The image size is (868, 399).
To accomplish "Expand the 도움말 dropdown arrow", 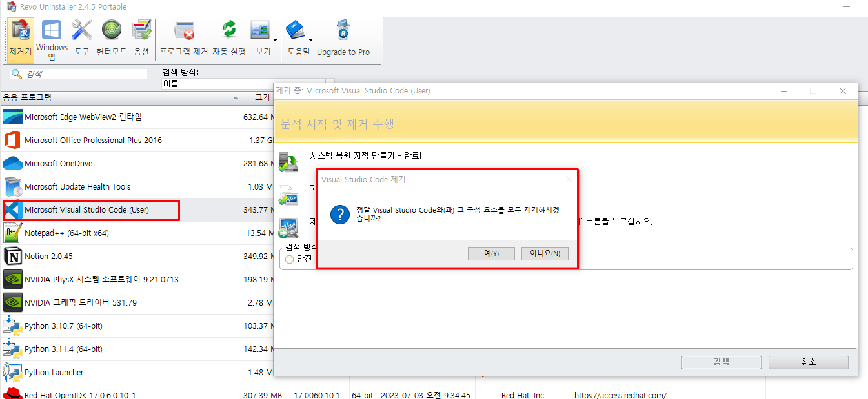I will point(311,39).
